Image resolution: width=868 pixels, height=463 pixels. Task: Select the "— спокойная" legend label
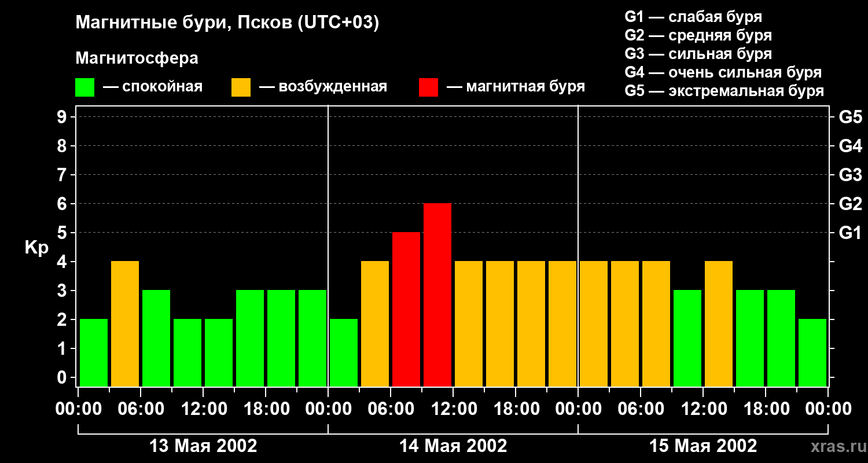coord(153,87)
